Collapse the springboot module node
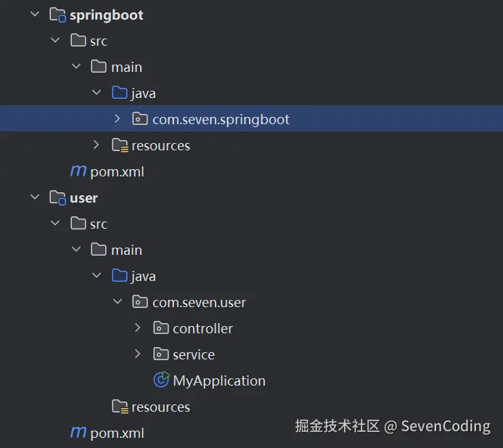The image size is (503, 448). point(34,15)
